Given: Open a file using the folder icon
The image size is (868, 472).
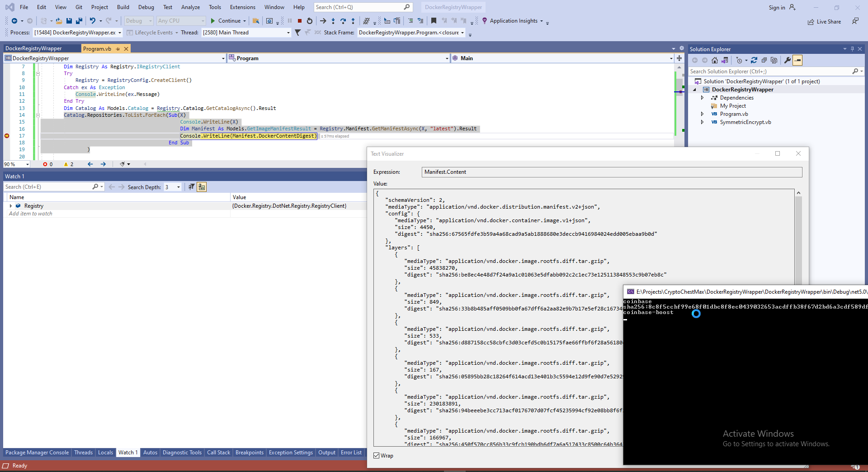Looking at the screenshot, I should pyautogui.click(x=59, y=21).
